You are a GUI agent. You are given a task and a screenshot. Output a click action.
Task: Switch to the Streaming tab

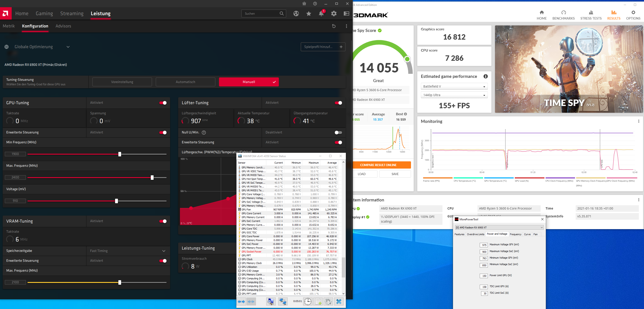[72, 14]
